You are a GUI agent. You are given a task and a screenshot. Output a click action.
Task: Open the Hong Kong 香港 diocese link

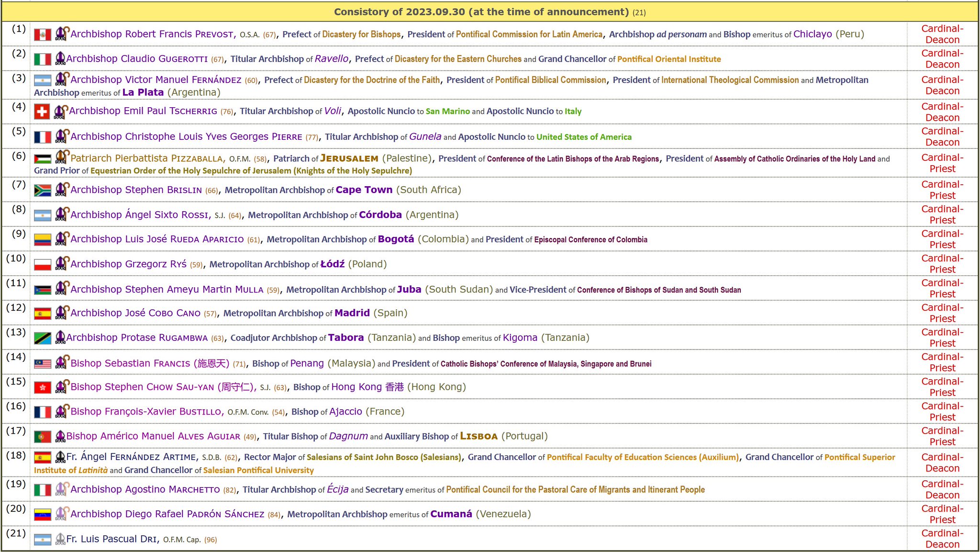tap(367, 387)
